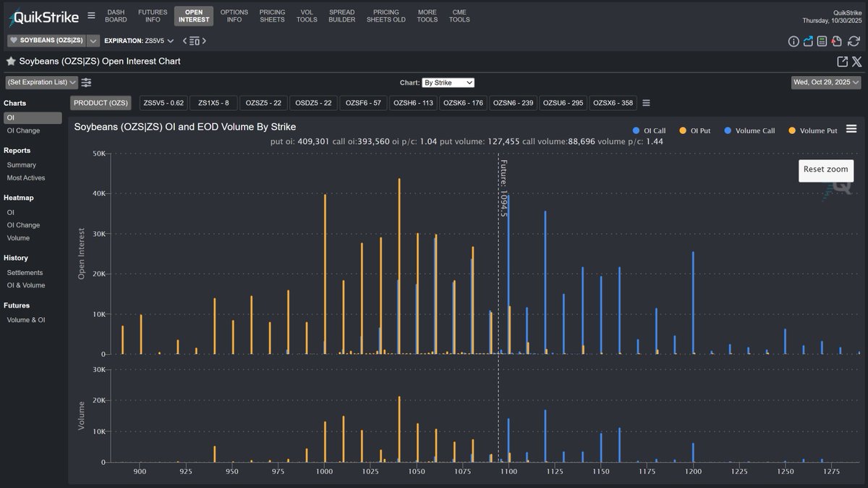Open the settings sliders icon beside expiration list
Screen dimensions: 868x488
(86, 82)
